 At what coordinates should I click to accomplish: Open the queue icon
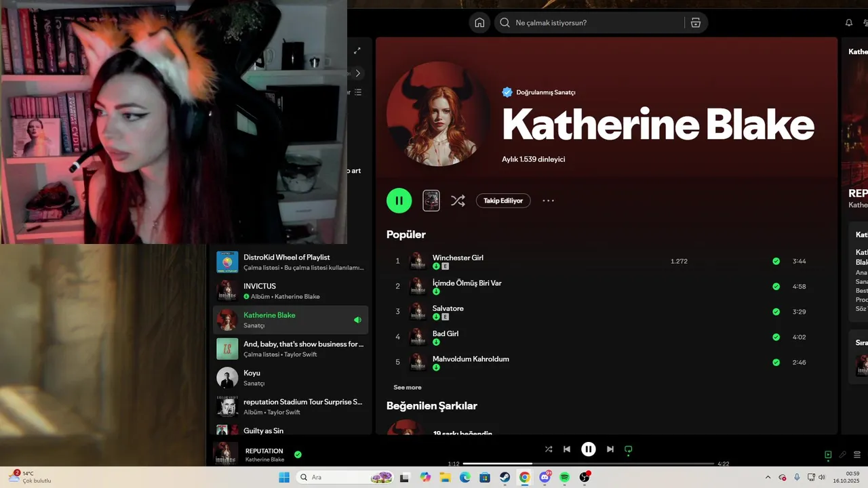coord(857,455)
